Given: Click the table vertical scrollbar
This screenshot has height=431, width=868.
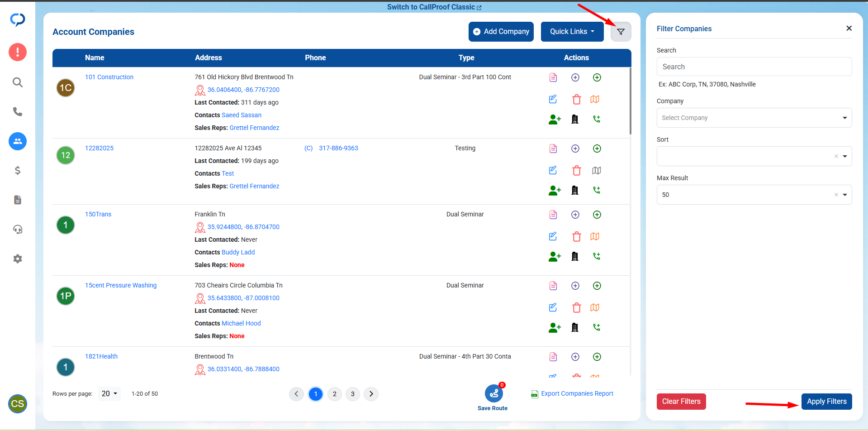Looking at the screenshot, I should point(630,101).
